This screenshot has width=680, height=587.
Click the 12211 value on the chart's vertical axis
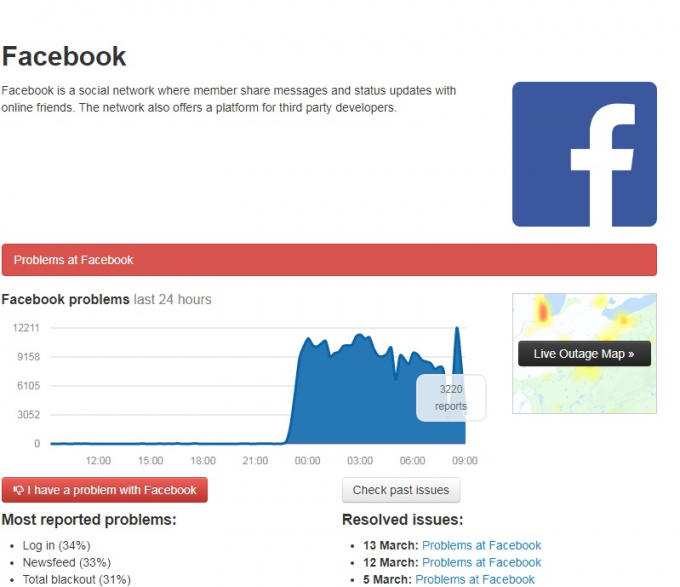(26, 328)
